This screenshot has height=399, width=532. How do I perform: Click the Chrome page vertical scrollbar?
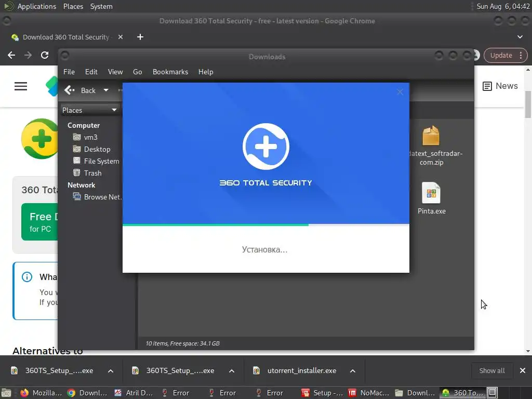[528, 104]
